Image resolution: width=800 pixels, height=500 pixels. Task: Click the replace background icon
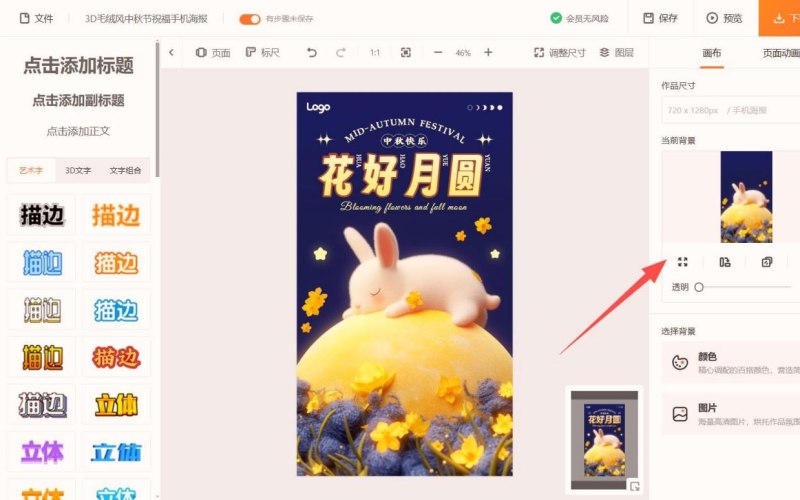coord(724,262)
